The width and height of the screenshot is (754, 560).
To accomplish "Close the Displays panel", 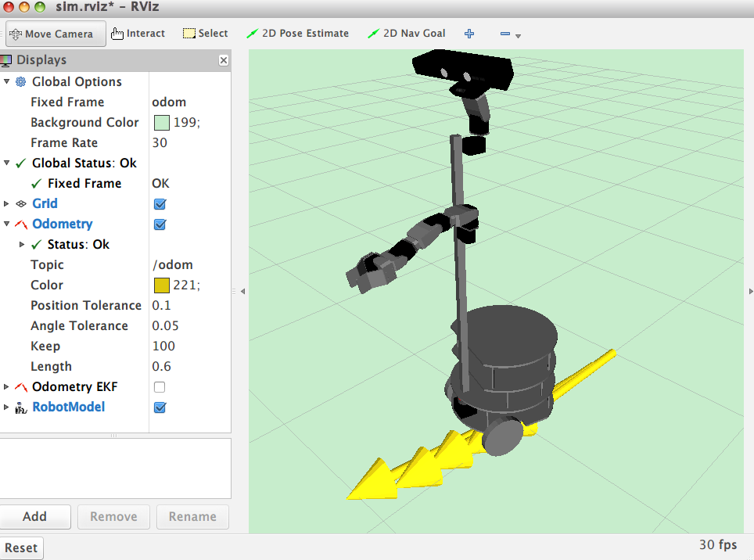I will (x=224, y=60).
